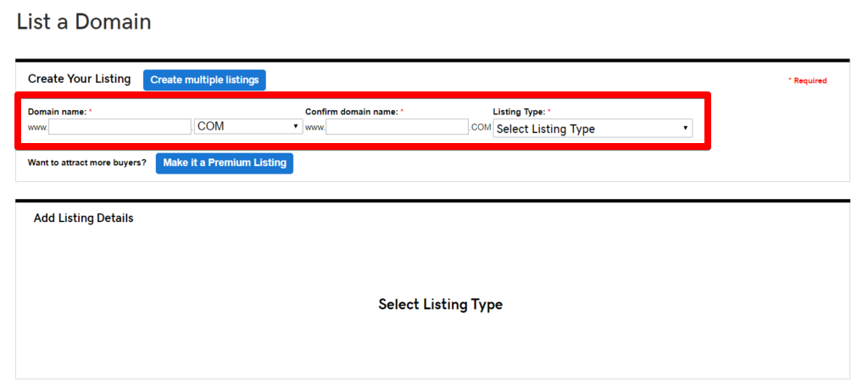Viewport: 868px width, 392px height.
Task: Click the List a Domain page heading
Action: (x=84, y=21)
